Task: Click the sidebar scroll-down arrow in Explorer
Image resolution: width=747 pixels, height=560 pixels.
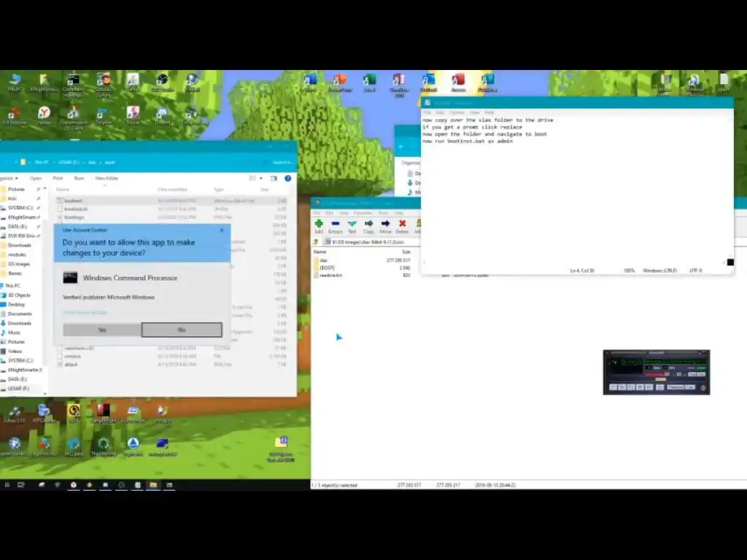Action: 44,393
